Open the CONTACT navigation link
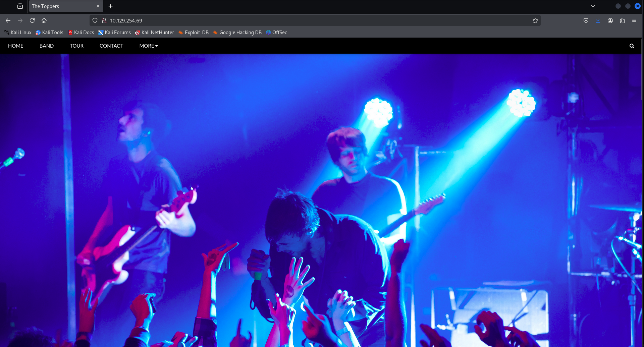The height and width of the screenshot is (347, 644). tap(111, 46)
